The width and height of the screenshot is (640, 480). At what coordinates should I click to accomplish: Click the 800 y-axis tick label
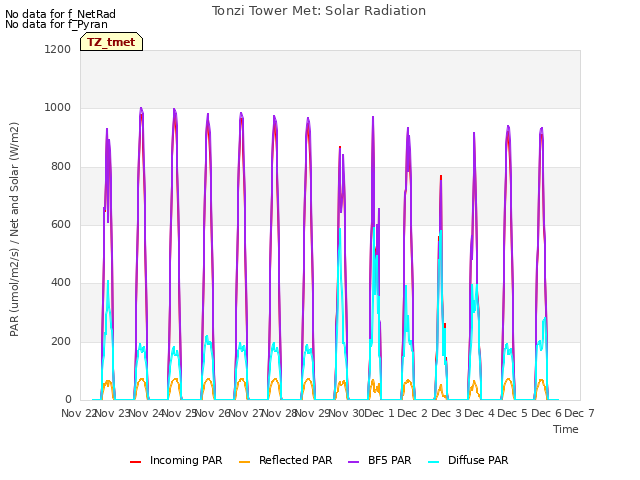click(x=61, y=167)
